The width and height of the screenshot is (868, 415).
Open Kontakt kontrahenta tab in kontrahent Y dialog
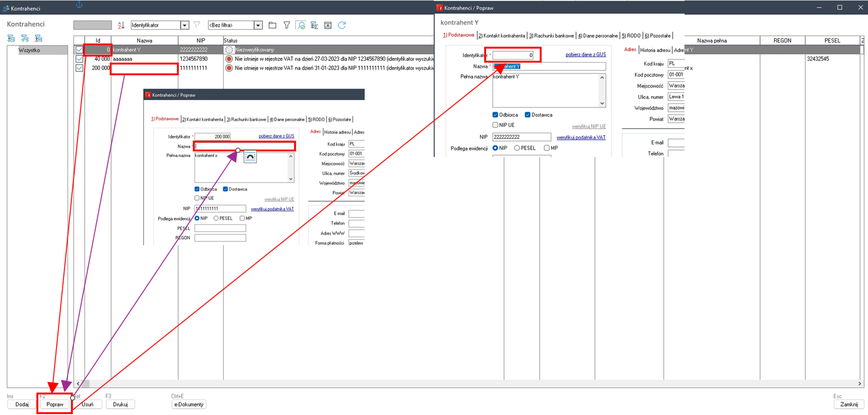click(501, 36)
